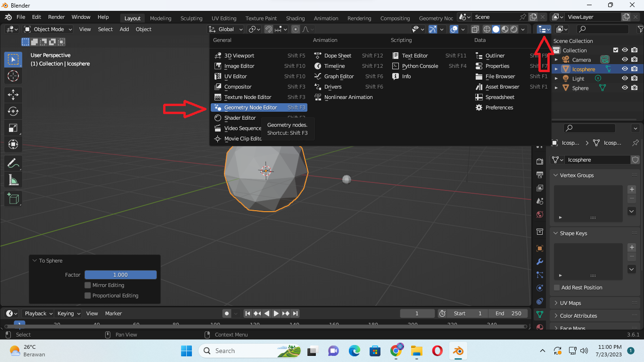The height and width of the screenshot is (362, 644).
Task: Select the Measure tool
Action: pos(13,180)
